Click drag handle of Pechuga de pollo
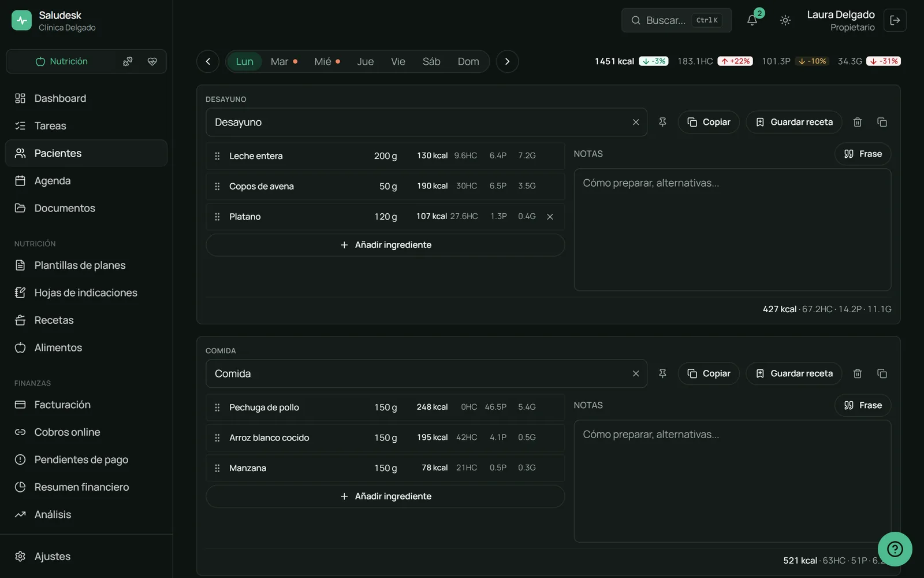This screenshot has height=578, width=924. [x=217, y=407]
